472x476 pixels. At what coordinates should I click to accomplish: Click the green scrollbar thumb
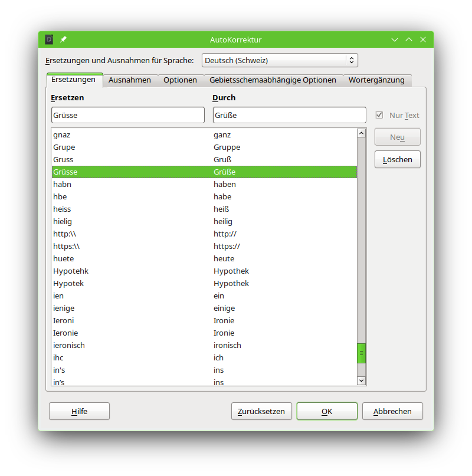click(362, 353)
